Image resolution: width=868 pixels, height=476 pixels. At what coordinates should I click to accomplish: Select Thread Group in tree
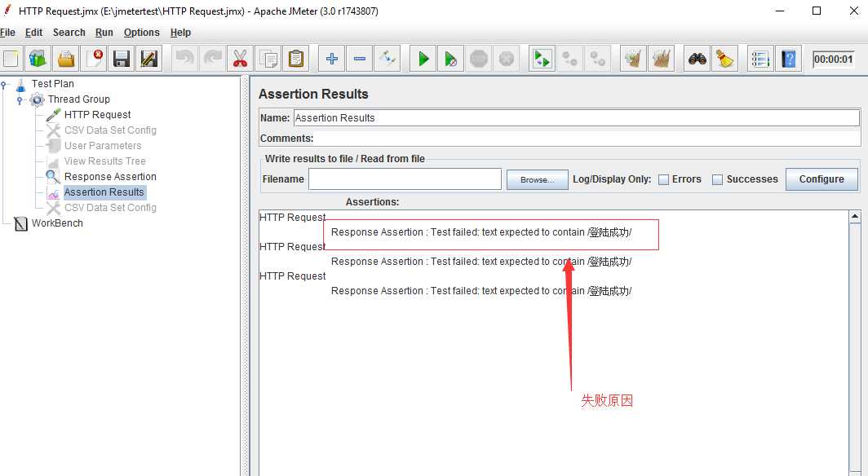78,99
